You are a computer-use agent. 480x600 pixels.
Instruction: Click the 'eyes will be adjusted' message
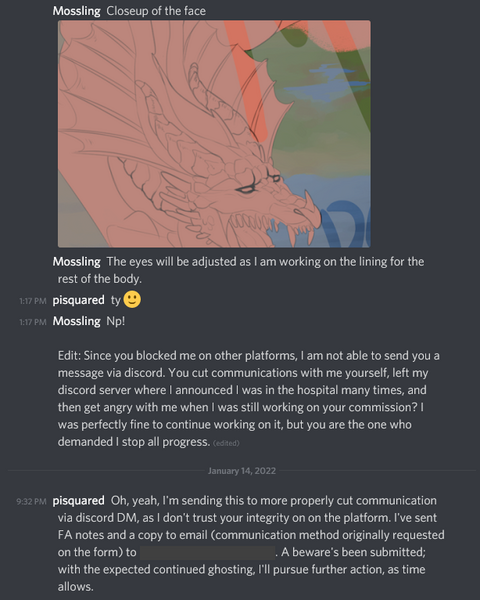point(241,270)
